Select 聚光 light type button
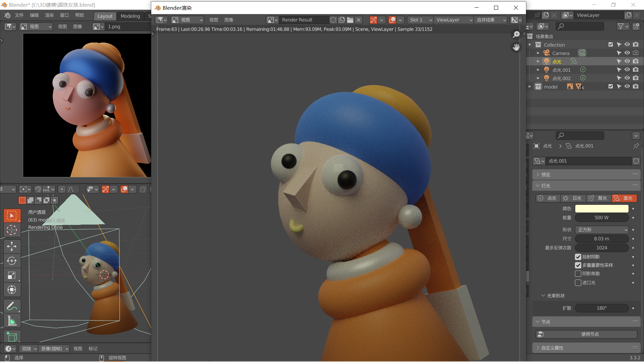The image size is (644, 362). click(x=599, y=198)
